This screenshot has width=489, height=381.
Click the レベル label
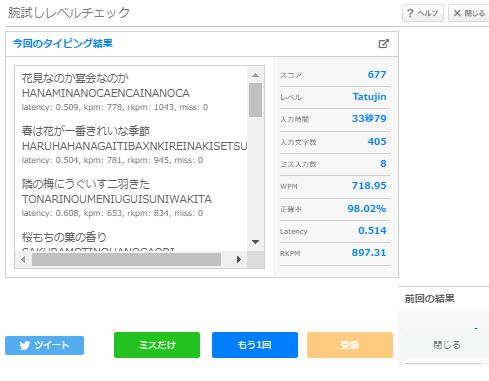(291, 97)
